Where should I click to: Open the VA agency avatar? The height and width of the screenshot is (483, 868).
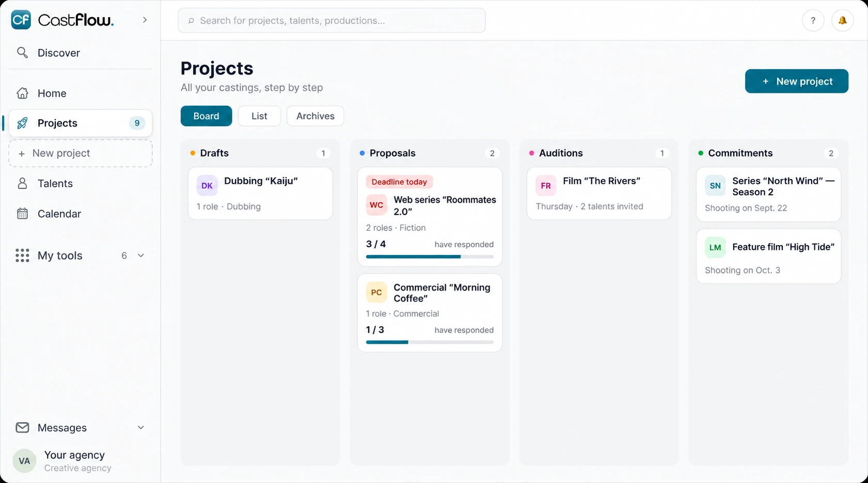point(24,461)
